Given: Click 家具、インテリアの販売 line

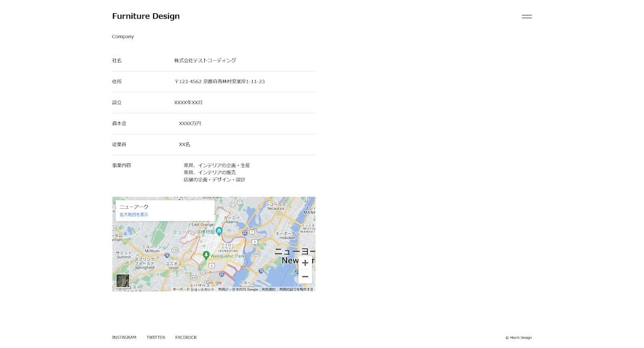Looking at the screenshot, I should tap(210, 172).
